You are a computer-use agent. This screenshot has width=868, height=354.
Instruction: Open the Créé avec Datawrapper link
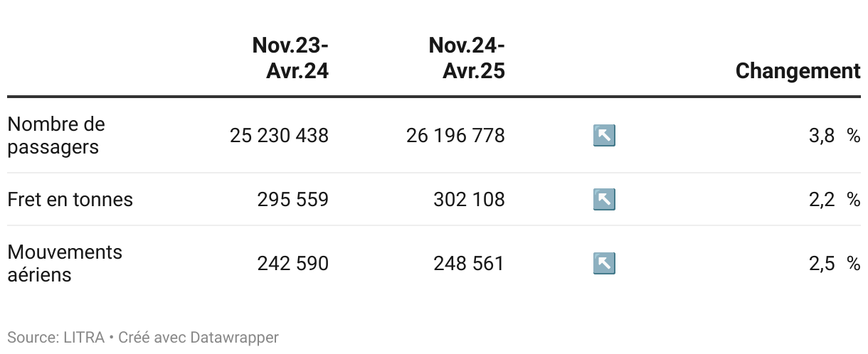[199, 337]
